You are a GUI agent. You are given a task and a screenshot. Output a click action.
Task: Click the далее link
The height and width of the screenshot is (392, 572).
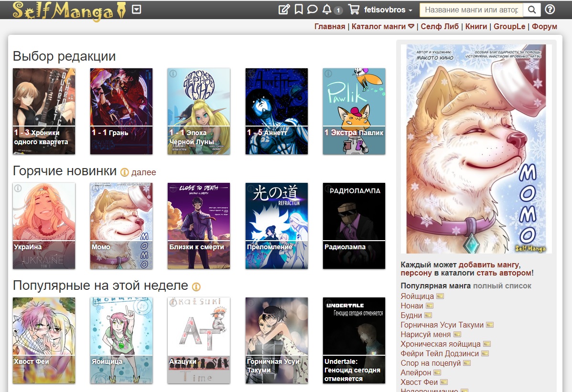pos(144,172)
